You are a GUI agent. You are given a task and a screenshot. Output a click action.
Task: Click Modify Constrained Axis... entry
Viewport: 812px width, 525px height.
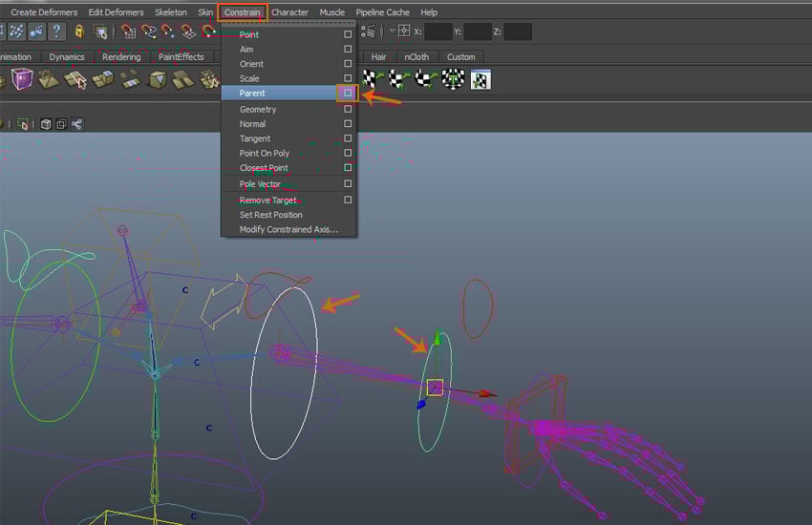288,229
